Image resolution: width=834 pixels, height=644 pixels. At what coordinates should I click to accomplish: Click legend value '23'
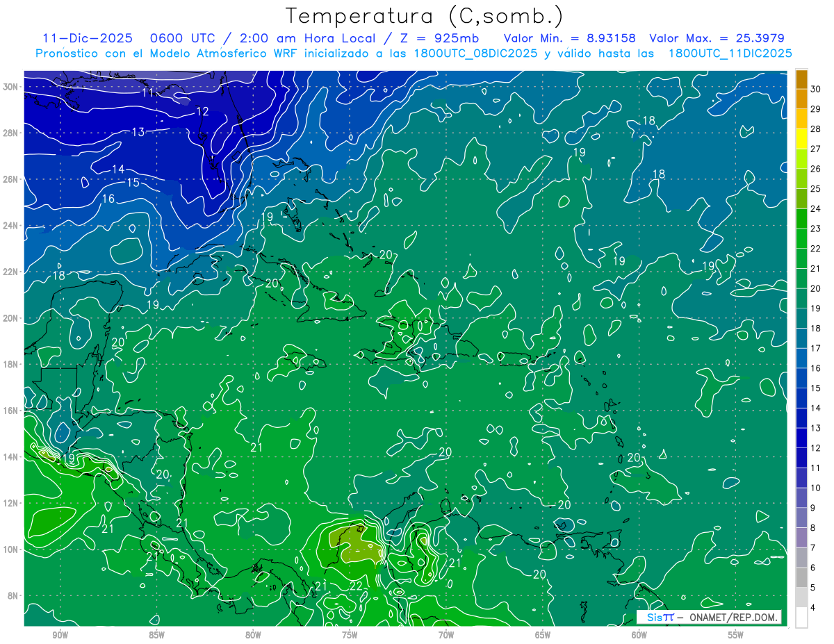[816, 229]
